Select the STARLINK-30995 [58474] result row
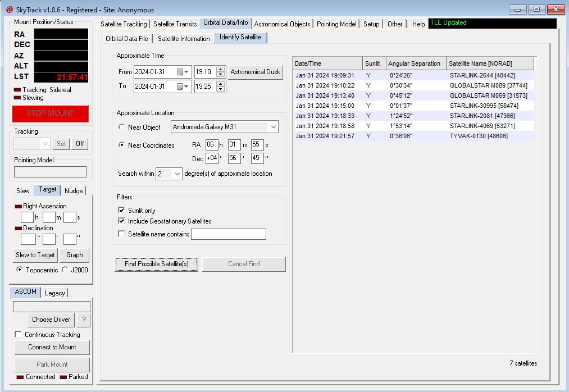Viewport: 569px width, 392px height. click(x=413, y=106)
